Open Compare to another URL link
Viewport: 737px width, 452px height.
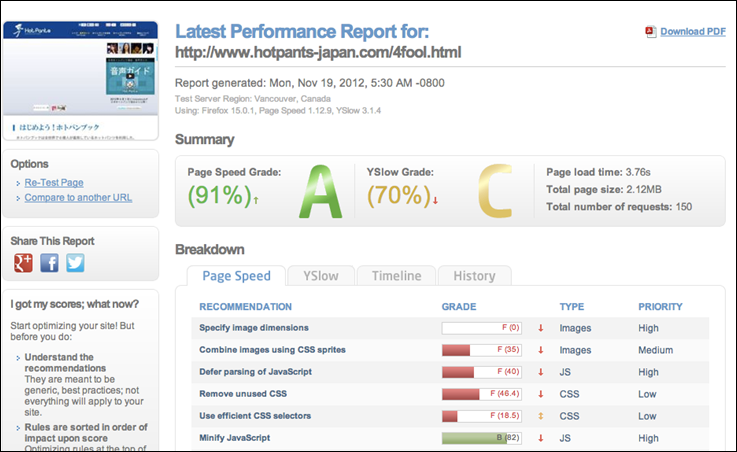78,198
